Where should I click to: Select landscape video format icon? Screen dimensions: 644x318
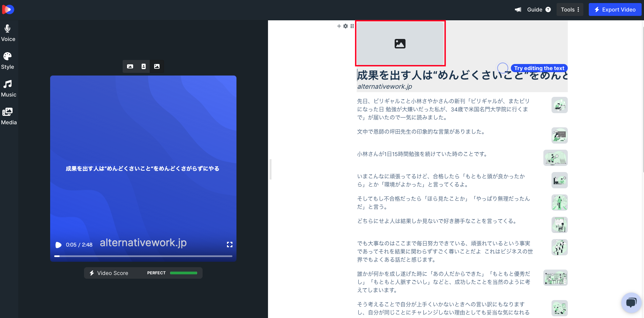(130, 66)
